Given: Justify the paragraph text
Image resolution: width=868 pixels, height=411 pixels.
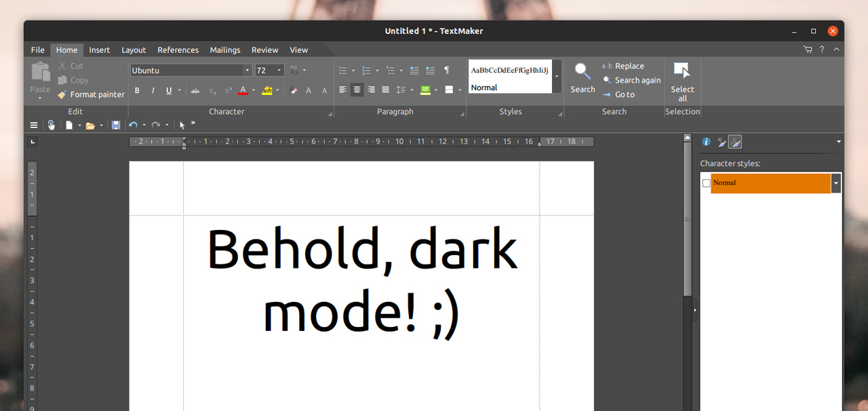Looking at the screenshot, I should pos(385,90).
